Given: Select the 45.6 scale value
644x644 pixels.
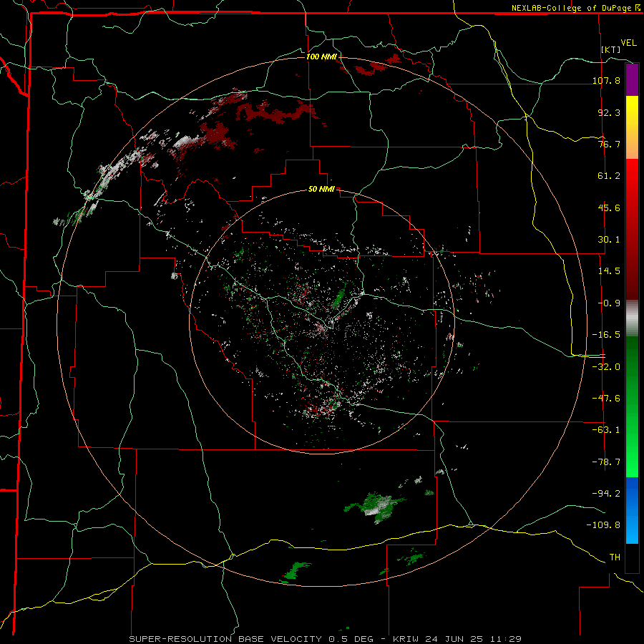Looking at the screenshot, I should click(x=609, y=208).
